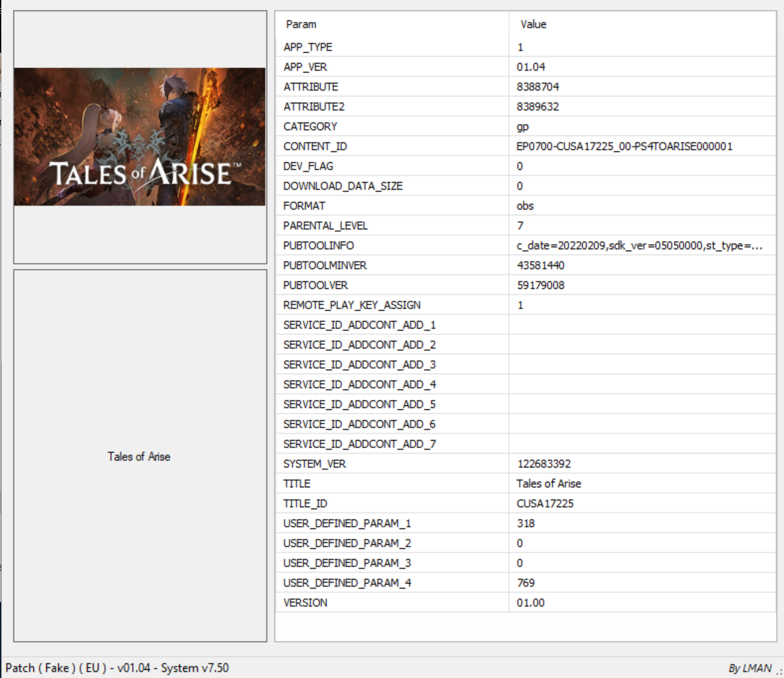Select the SERVICE_ID_ADDCONT_ADD_1 row
This screenshot has height=678, width=784.
pyautogui.click(x=525, y=325)
